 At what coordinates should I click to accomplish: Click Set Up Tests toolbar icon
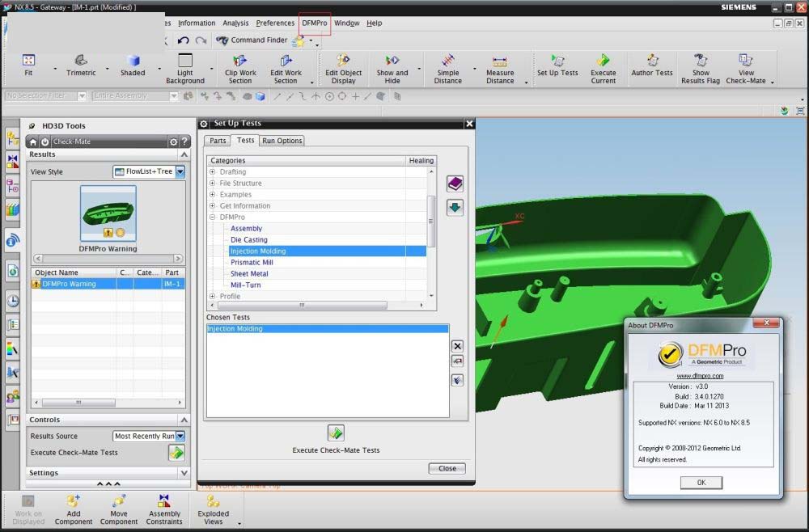tap(557, 61)
